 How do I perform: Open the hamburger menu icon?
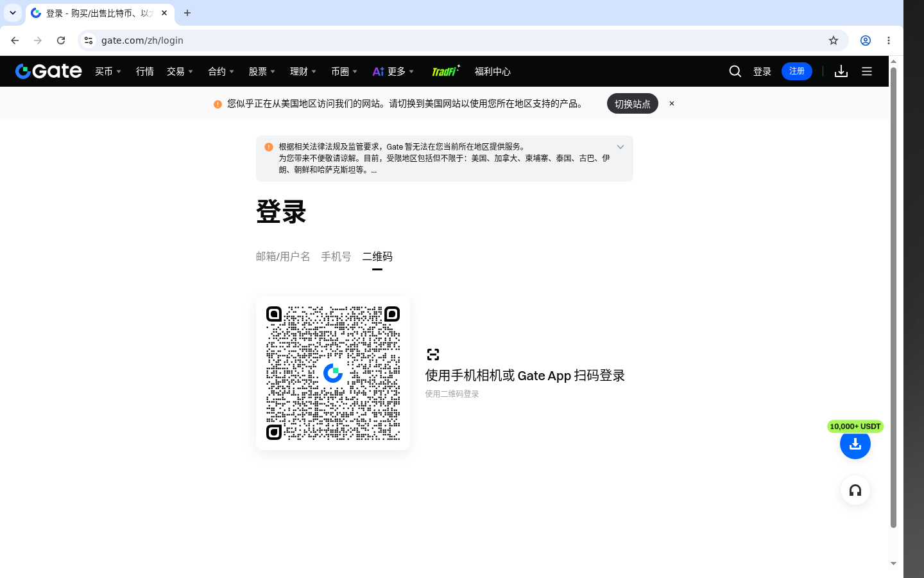pos(867,71)
